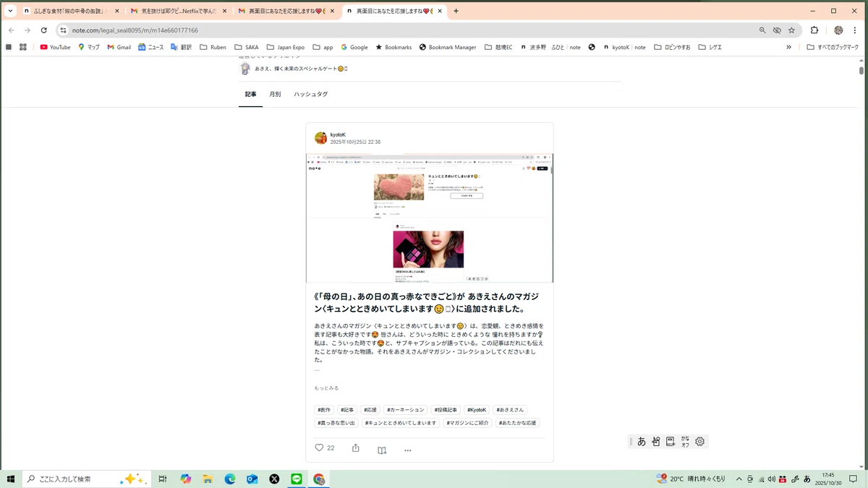Open Microsoft Edge in taskbar
The height and width of the screenshot is (488, 868).
[230, 479]
